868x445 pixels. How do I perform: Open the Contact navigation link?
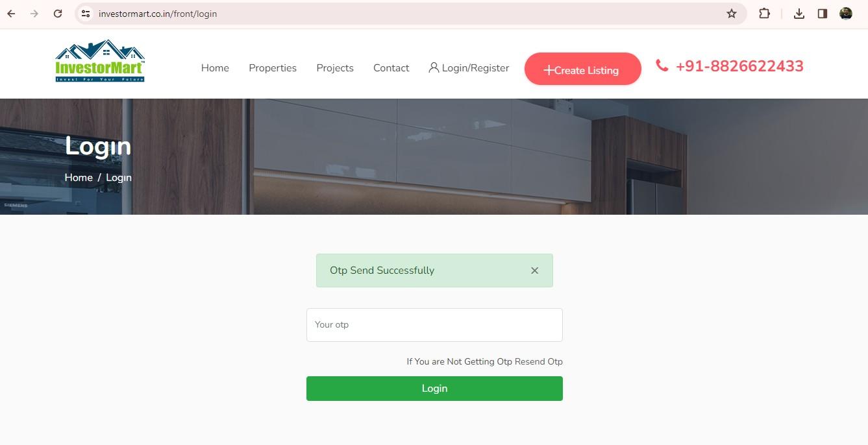tap(391, 68)
